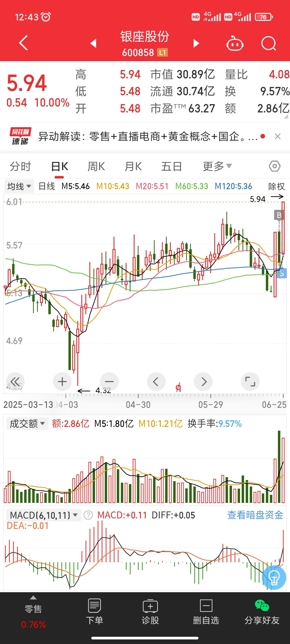Open the search magnifier icon
Viewport: 290px width, 644px height.
269,43
